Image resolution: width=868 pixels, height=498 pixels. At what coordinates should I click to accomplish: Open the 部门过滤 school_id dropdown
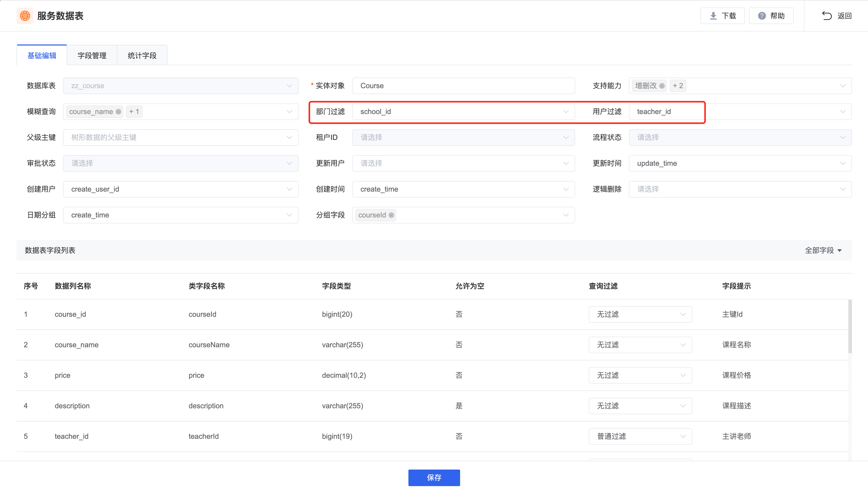tap(463, 111)
